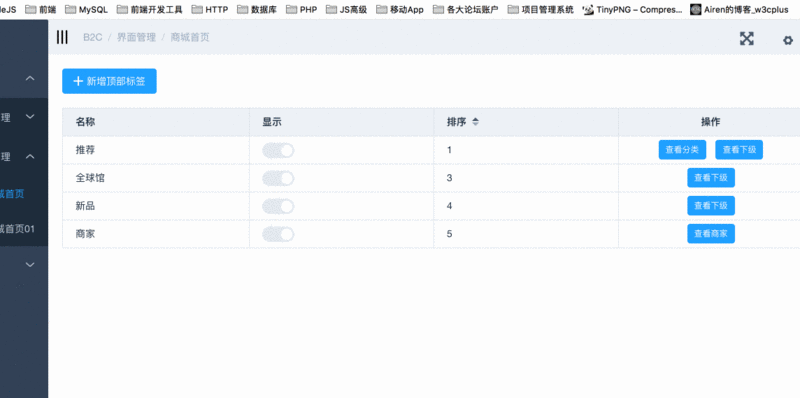The width and height of the screenshot is (800, 398).
Task: Collapse the topmost sidebar menu chevron
Action: click(x=30, y=78)
